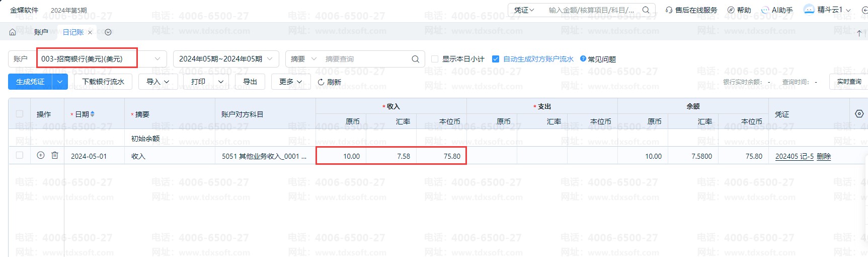This screenshot has height=257, width=868.
Task: Close the 日记账 tab
Action: tap(90, 32)
